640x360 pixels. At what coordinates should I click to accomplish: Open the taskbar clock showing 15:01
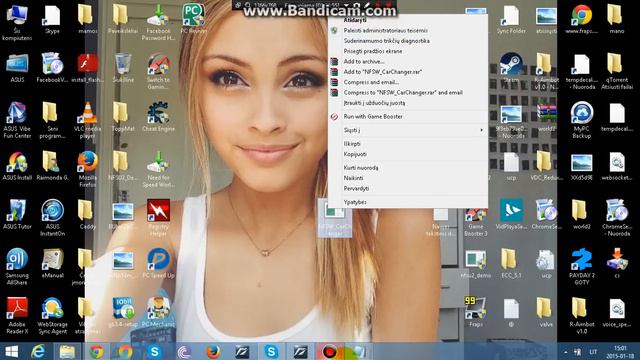620,351
